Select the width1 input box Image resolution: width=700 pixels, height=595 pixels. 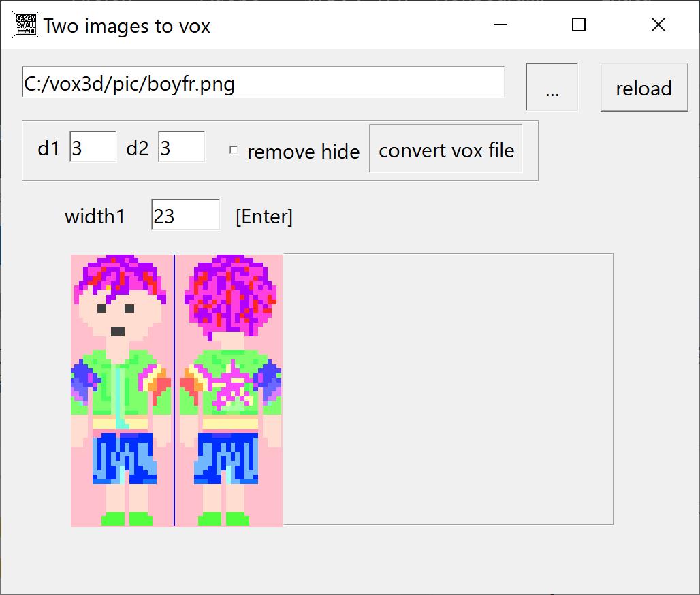tap(185, 216)
